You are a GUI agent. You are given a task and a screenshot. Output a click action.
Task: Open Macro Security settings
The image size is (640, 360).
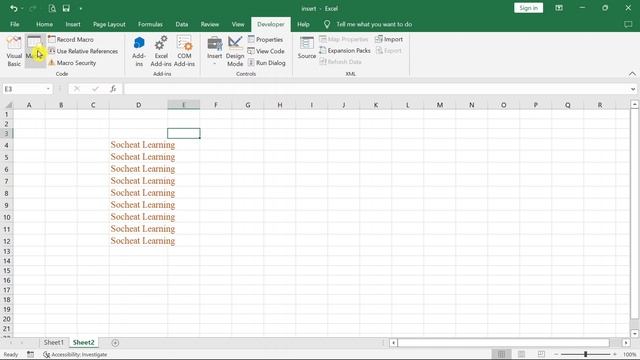[x=72, y=63]
